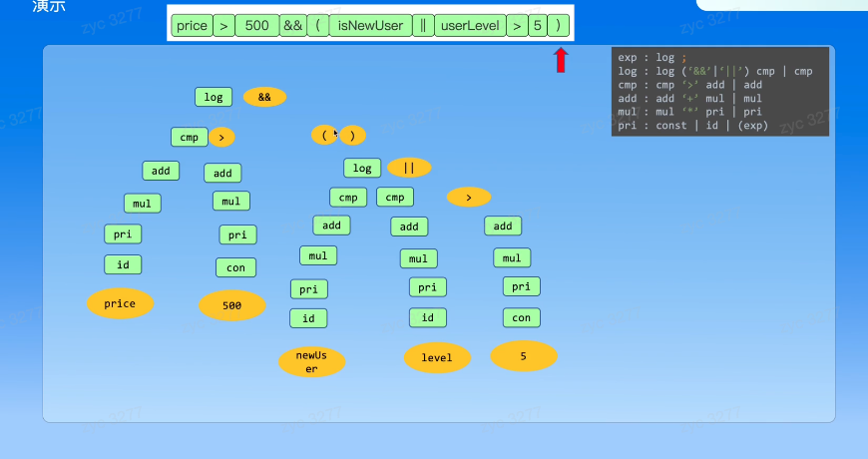This screenshot has width=868, height=459.
Task: Select the '5' token in the expression bar
Action: pyautogui.click(x=538, y=26)
